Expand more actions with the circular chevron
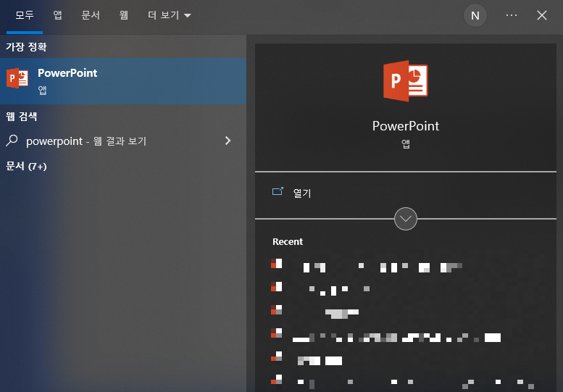The width and height of the screenshot is (563, 392). [x=405, y=219]
